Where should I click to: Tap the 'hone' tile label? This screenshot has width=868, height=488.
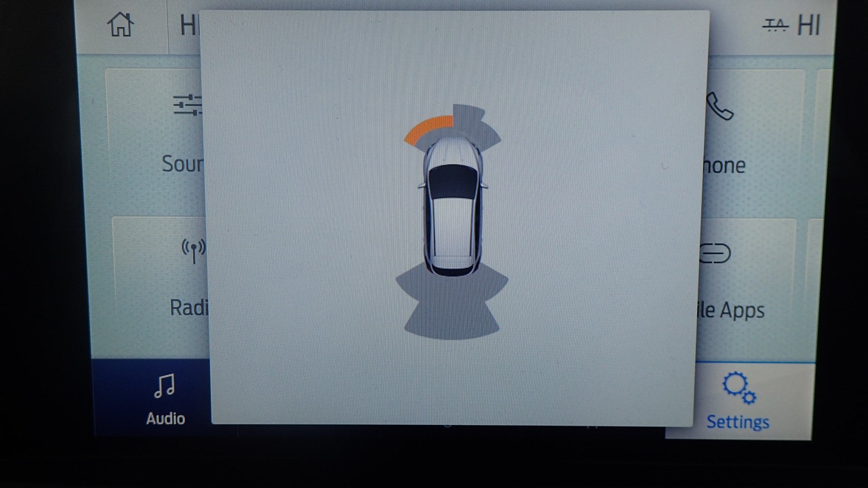724,165
